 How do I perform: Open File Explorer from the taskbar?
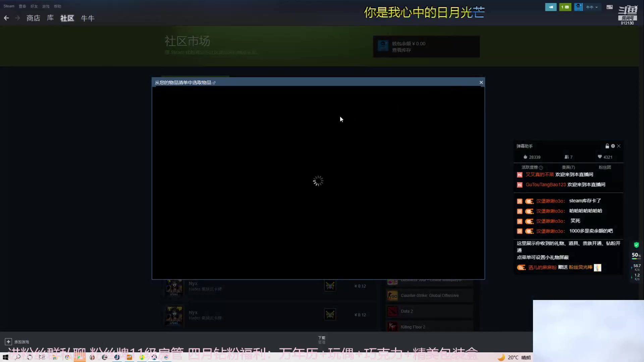point(55,357)
